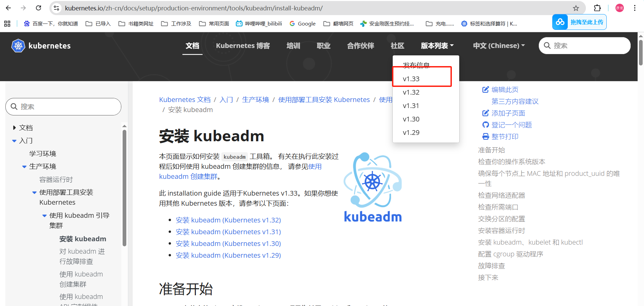This screenshot has width=644, height=306.
Task: Open 安装 kubeadm (Kubernetes v1.29) link
Action: [x=228, y=255]
